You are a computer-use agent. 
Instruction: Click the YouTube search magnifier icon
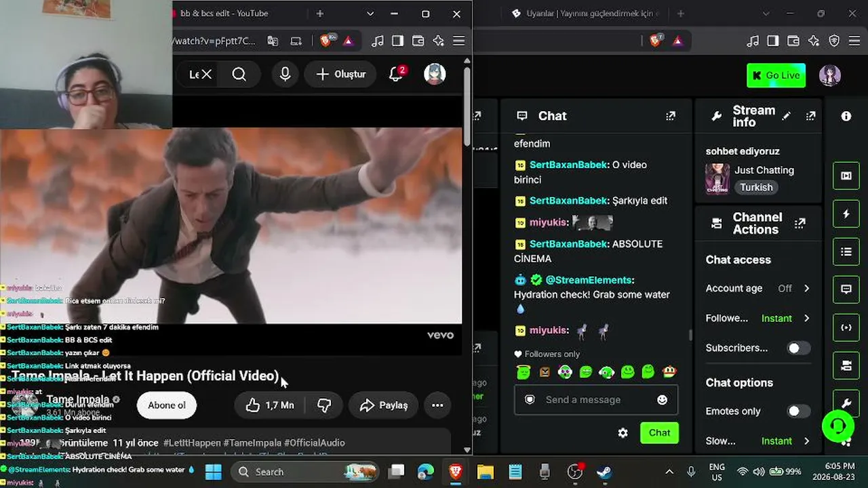[x=239, y=74]
